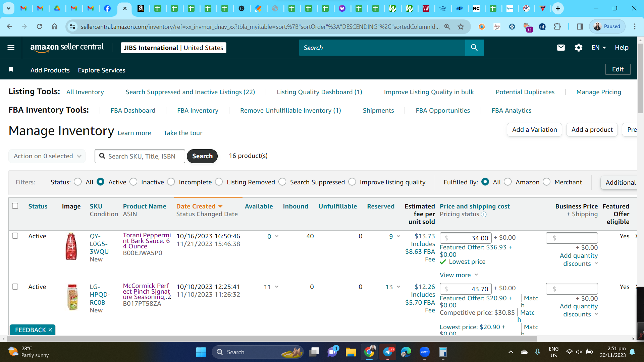Viewport: 644px width, 362px height.
Task: Click the black Search button
Action: (x=202, y=156)
